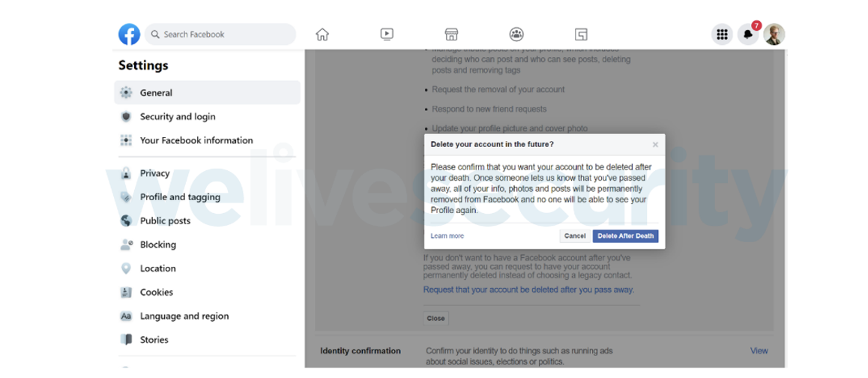Click Learn more link in dialog

pos(447,236)
